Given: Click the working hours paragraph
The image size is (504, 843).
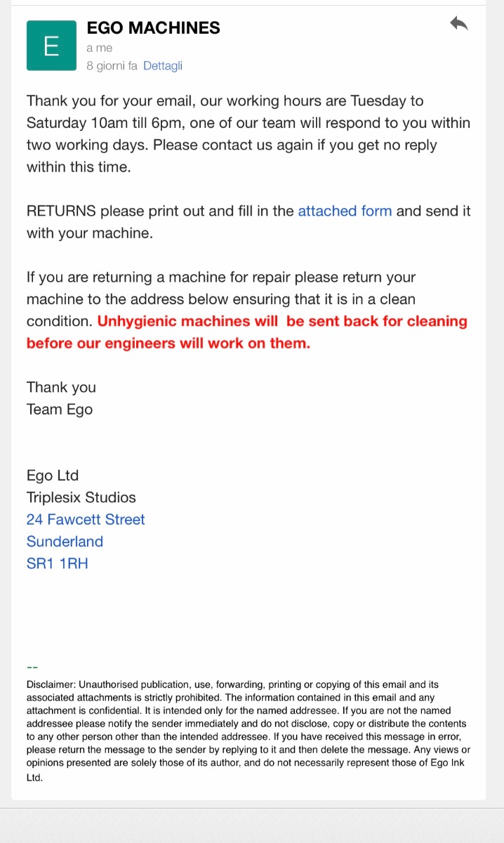Looking at the screenshot, I should 248,134.
